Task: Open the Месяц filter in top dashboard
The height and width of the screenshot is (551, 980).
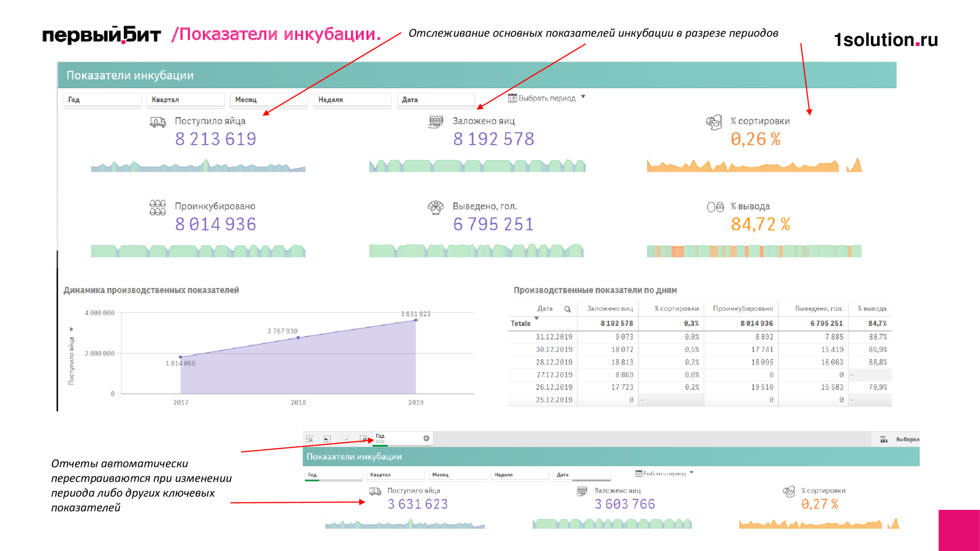Action: [x=269, y=99]
